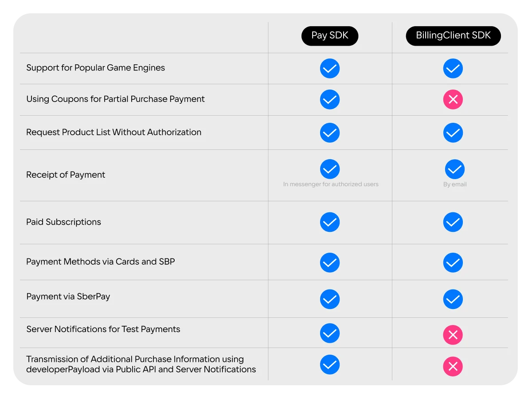Screen dimensions: 532x399
Task: Click Pay SDK checkmark for Receipt of Payment
Action: coord(330,169)
